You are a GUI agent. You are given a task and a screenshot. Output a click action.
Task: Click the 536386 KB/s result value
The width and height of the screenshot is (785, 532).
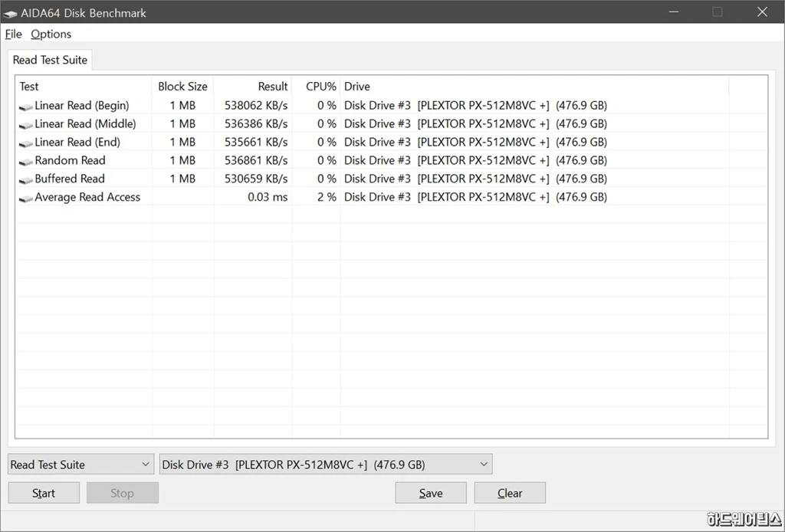coord(256,123)
